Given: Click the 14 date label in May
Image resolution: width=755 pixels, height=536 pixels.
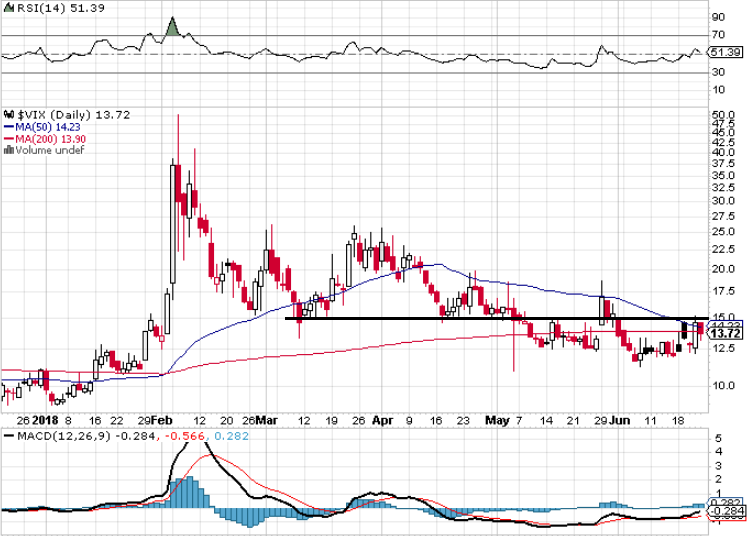Looking at the screenshot, I should tap(546, 420).
